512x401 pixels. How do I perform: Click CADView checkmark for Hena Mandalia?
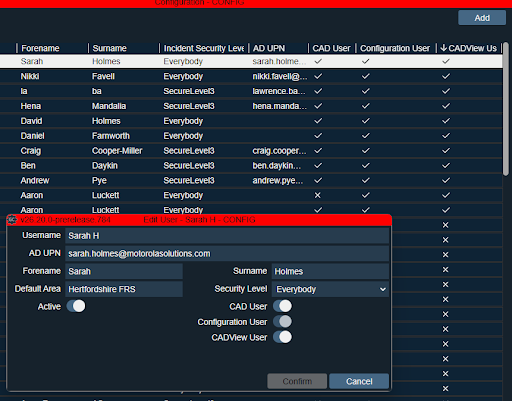point(446,106)
